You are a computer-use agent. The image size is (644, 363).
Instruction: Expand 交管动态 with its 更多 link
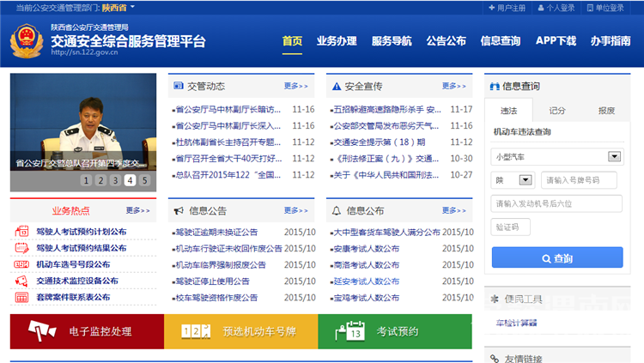coord(296,86)
